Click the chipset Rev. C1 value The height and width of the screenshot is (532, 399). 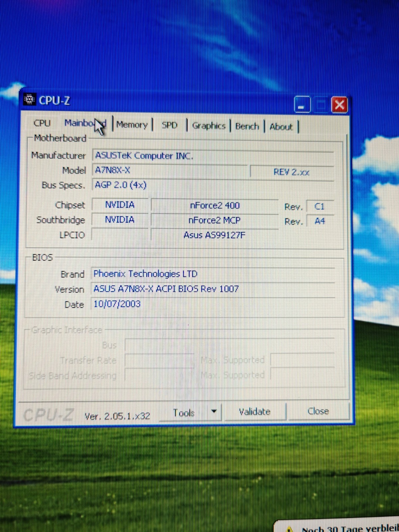click(320, 206)
